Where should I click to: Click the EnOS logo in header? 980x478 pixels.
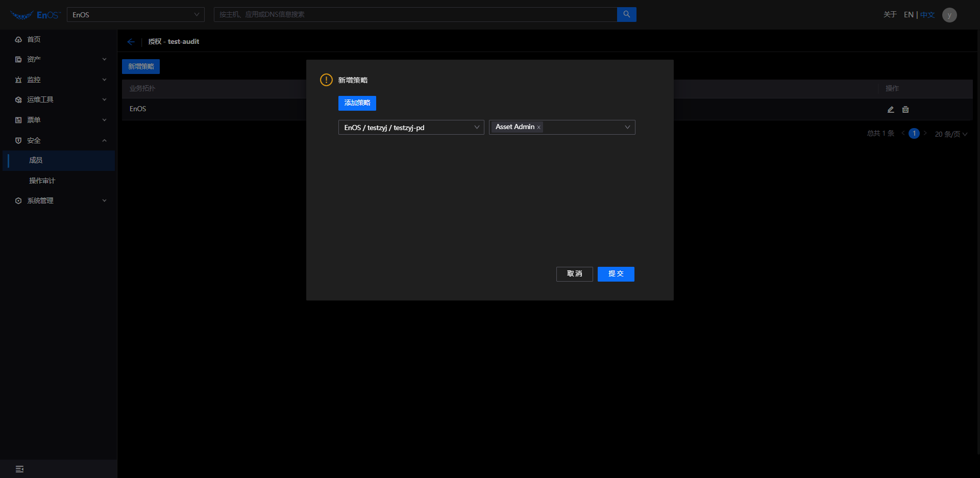click(x=35, y=15)
